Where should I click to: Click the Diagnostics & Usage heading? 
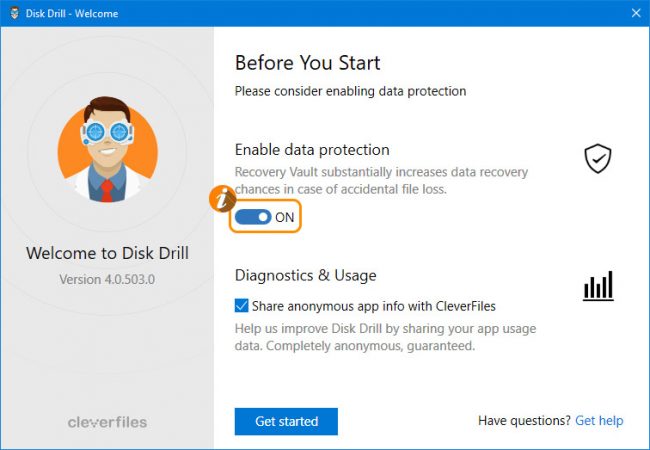click(x=306, y=275)
